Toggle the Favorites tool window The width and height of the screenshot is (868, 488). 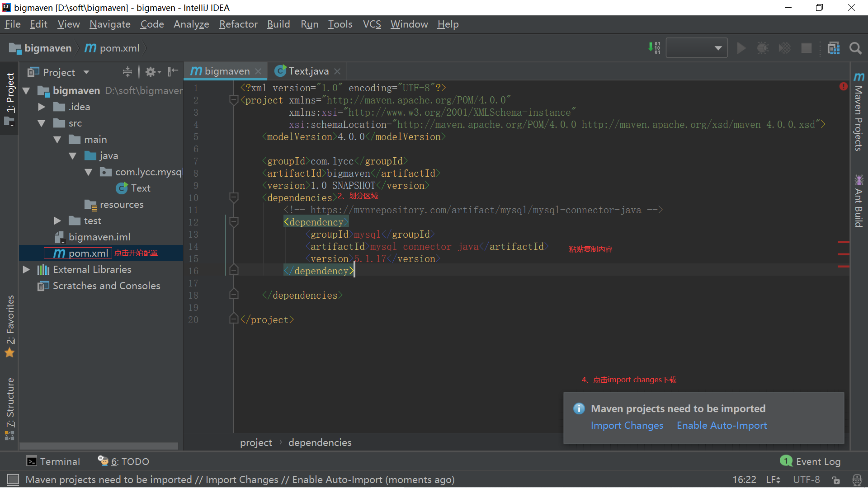[10, 325]
